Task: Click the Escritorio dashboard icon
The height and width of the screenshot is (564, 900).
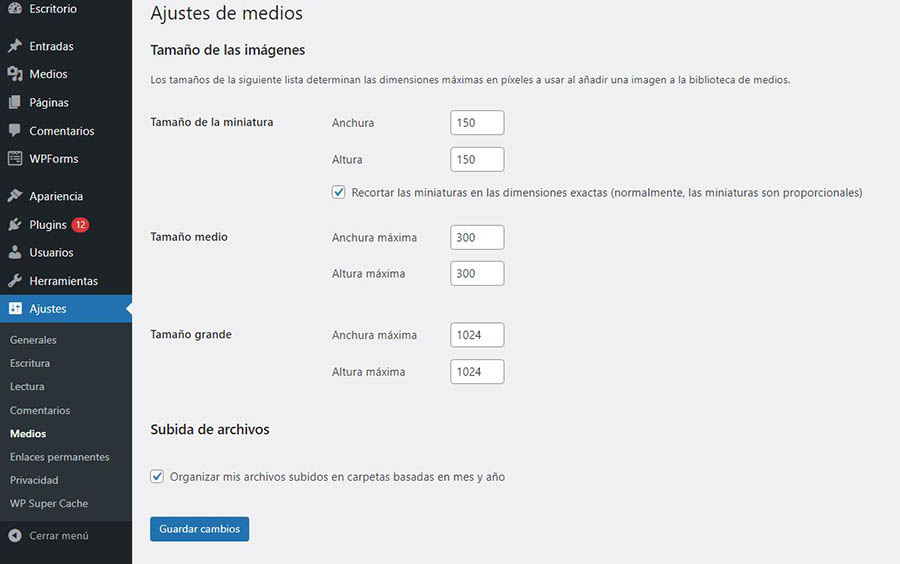Action: (x=15, y=9)
